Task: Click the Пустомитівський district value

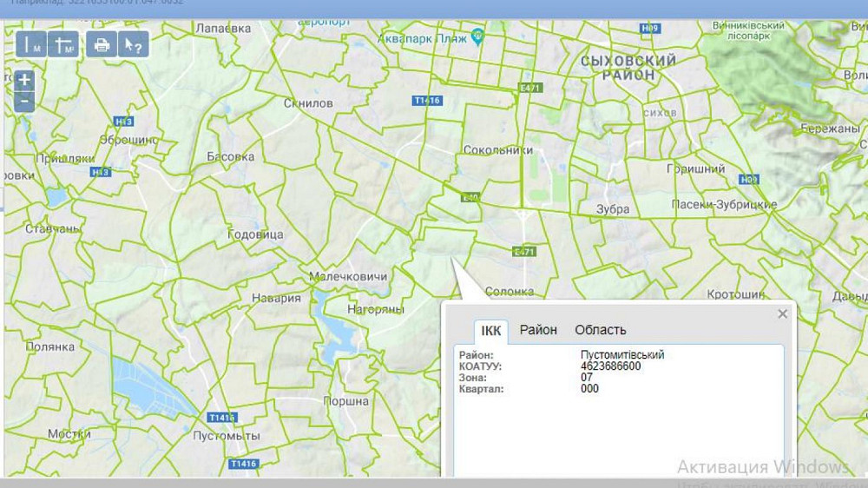Action: click(622, 355)
